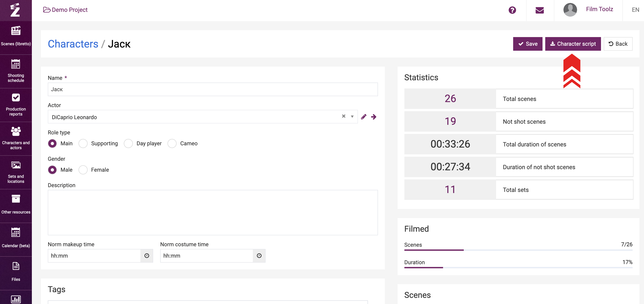Open the DiCaprio Leonardo actor combo box

tap(203, 117)
